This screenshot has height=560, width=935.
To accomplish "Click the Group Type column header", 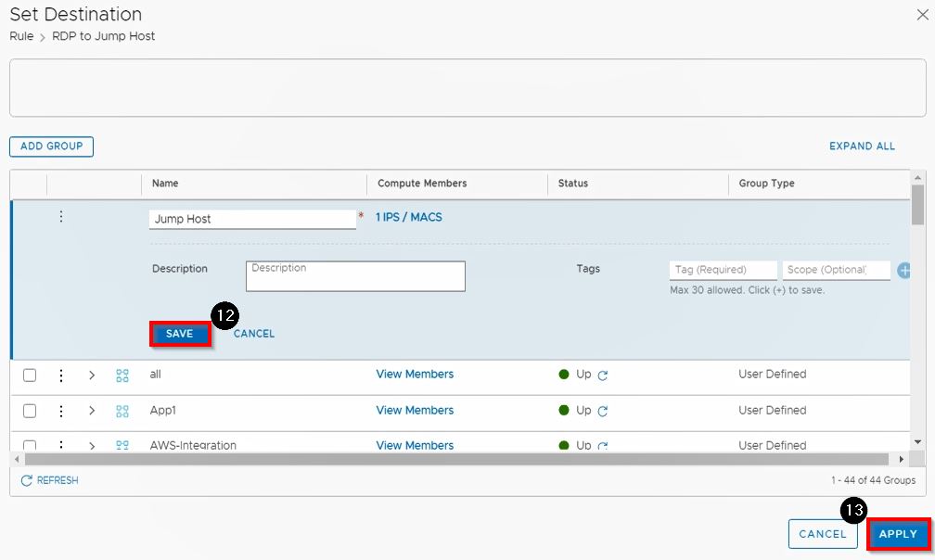I will 765,184.
